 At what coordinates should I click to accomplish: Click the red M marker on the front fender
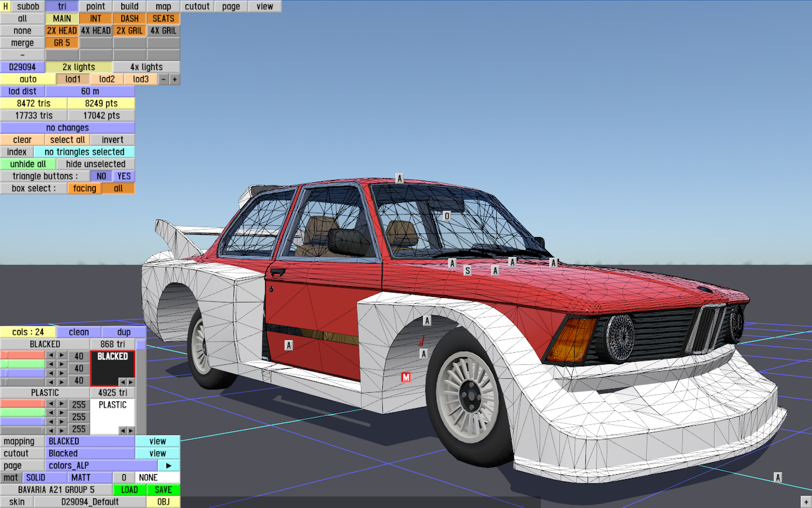click(x=406, y=377)
